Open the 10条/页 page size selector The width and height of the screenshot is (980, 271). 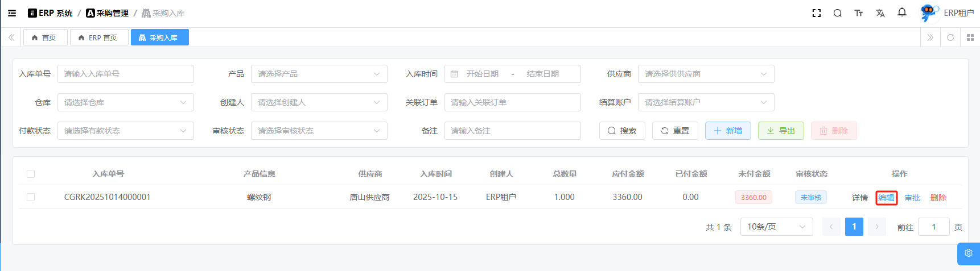pyautogui.click(x=776, y=227)
